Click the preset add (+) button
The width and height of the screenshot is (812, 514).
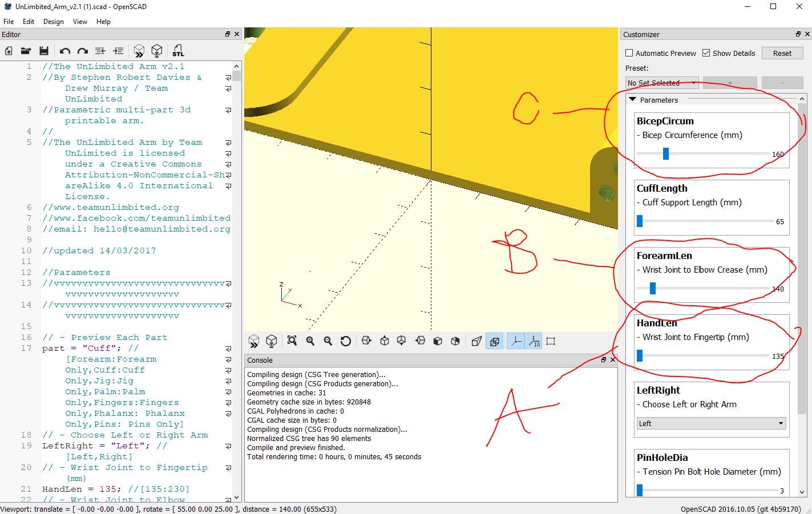point(730,83)
